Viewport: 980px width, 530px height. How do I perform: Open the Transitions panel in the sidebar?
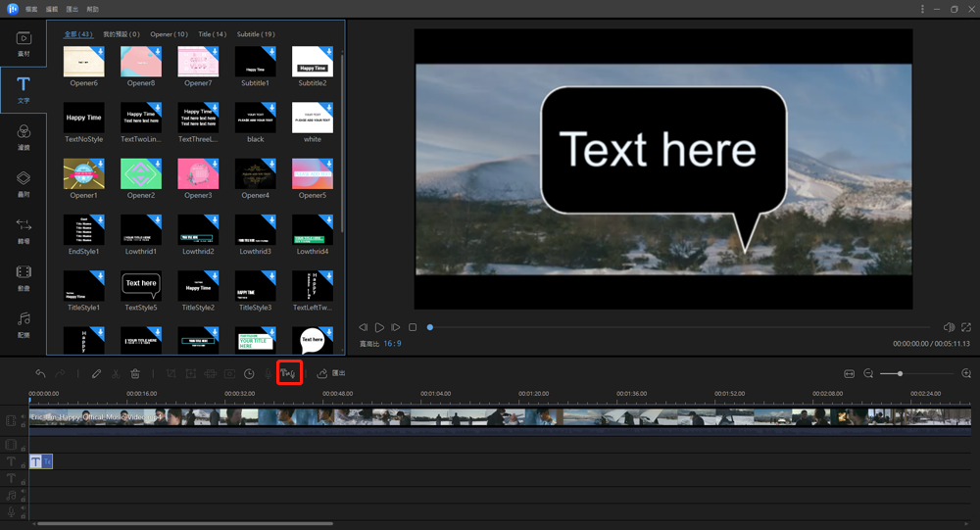coord(24,230)
